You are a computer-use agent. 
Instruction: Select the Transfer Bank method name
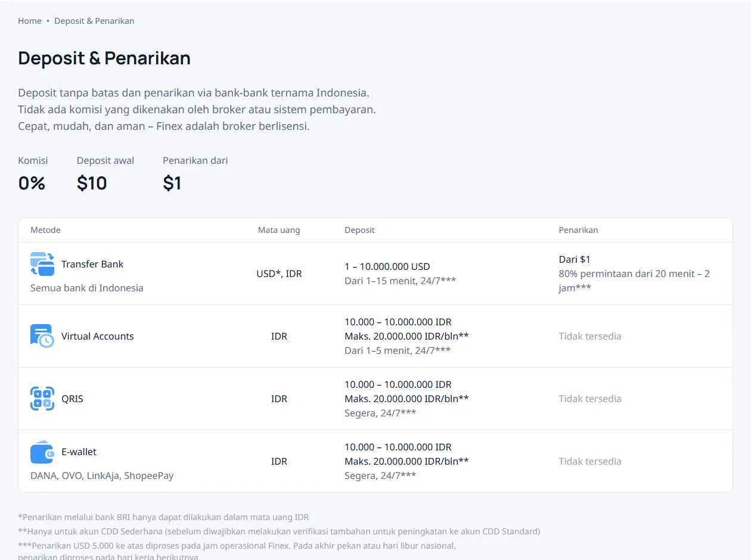tap(92, 264)
